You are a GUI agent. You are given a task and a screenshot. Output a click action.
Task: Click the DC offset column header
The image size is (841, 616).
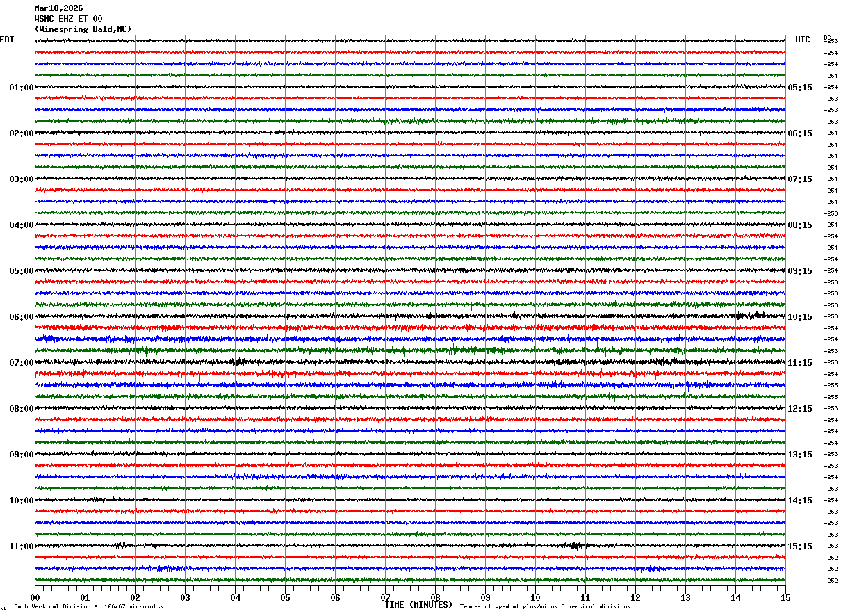click(x=827, y=38)
